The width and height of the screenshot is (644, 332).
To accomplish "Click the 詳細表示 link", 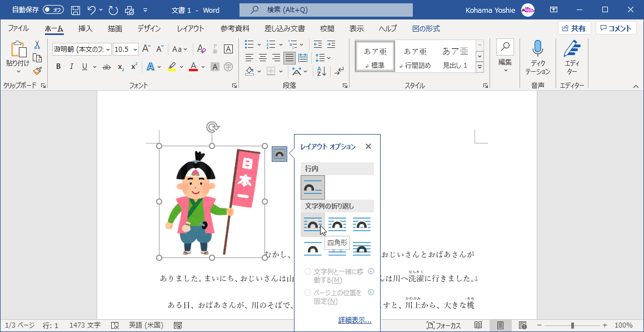I will [x=355, y=320].
